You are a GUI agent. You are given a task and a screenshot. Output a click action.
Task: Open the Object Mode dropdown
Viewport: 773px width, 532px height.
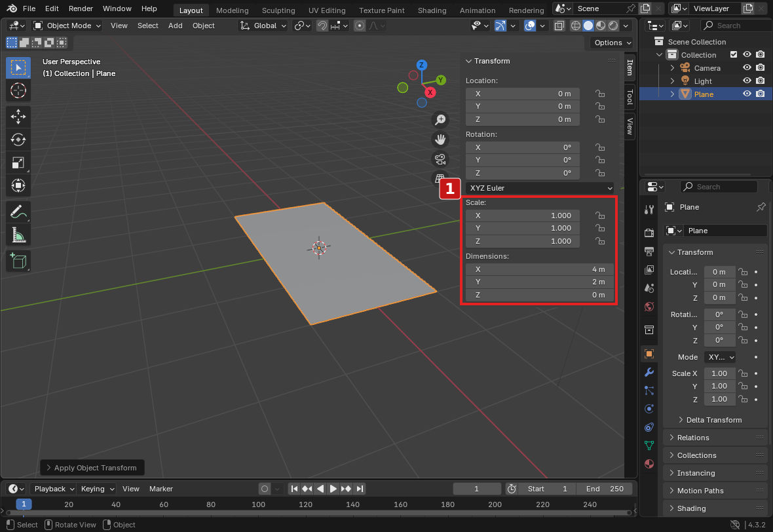click(67, 26)
